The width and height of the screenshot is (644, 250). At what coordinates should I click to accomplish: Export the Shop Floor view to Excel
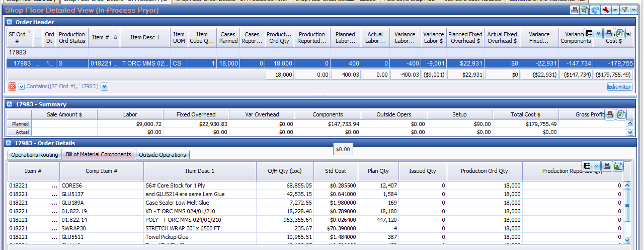583,10
